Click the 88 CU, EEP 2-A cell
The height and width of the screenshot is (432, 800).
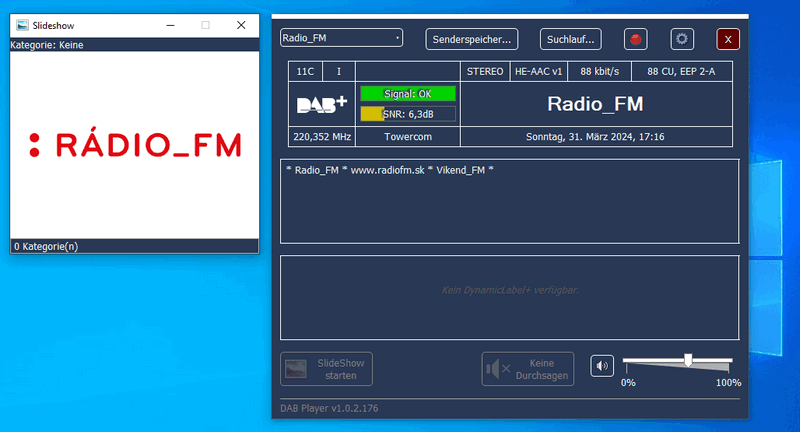[x=682, y=71]
